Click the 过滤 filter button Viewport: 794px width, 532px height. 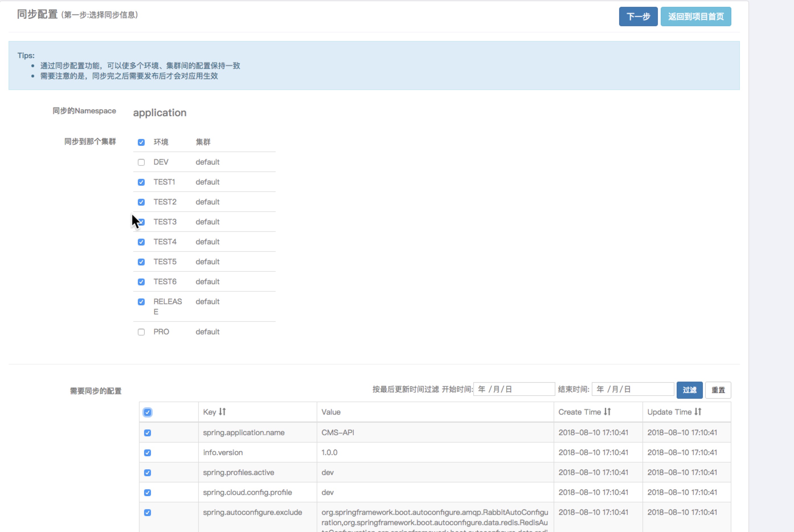click(689, 390)
